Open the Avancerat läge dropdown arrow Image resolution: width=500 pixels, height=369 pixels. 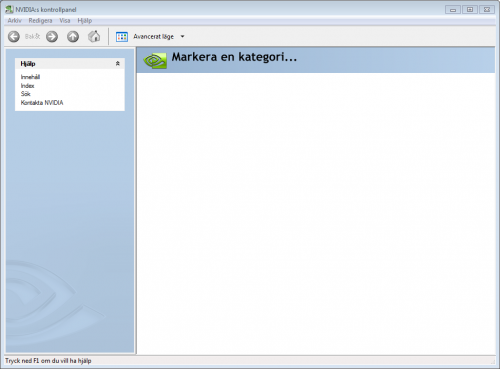tap(182, 36)
